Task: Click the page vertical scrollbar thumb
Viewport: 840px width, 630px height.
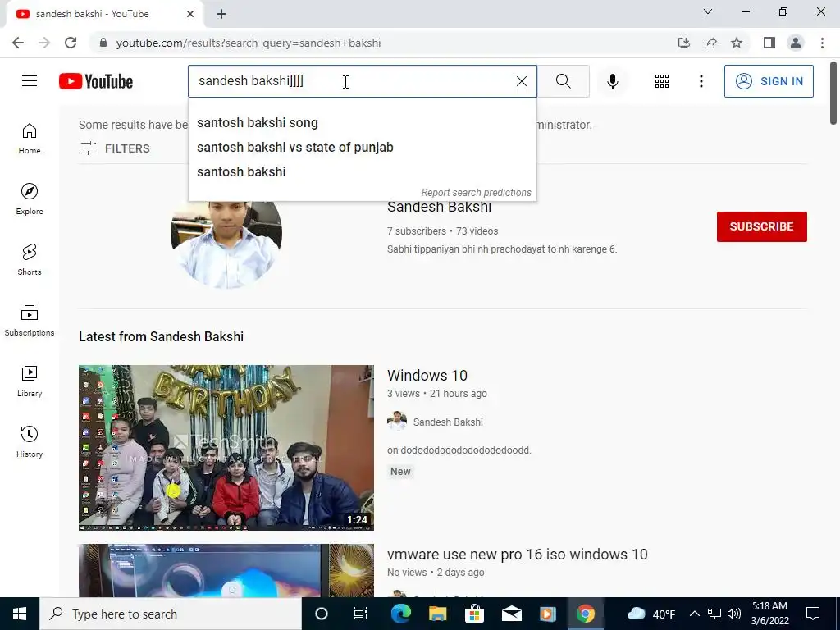Action: pos(833,94)
